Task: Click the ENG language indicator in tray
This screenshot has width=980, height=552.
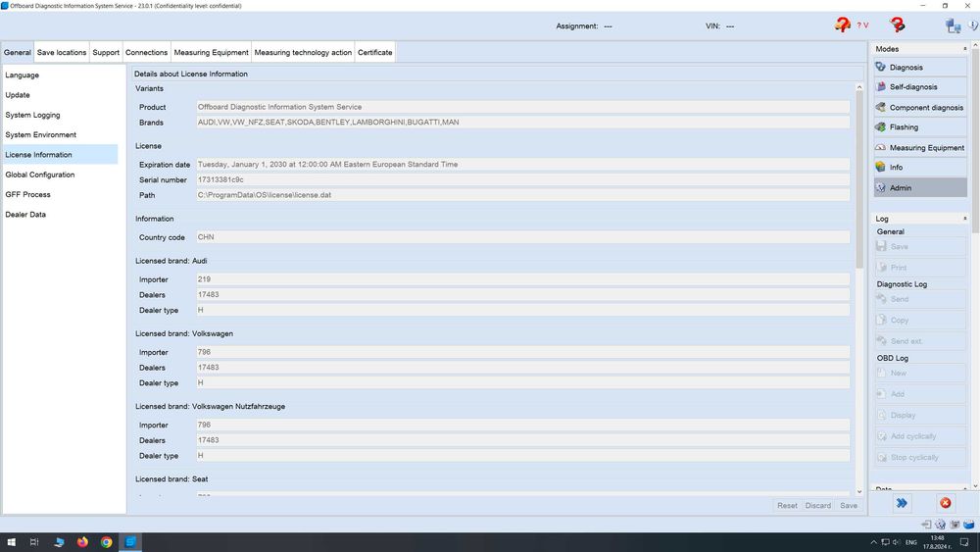Action: pyautogui.click(x=911, y=542)
